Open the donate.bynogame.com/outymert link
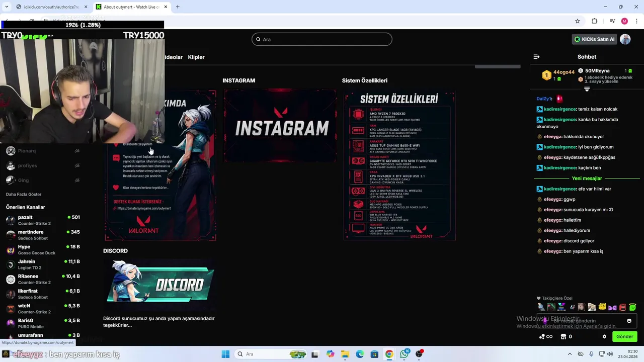This screenshot has height=362, width=644. click(x=144, y=208)
